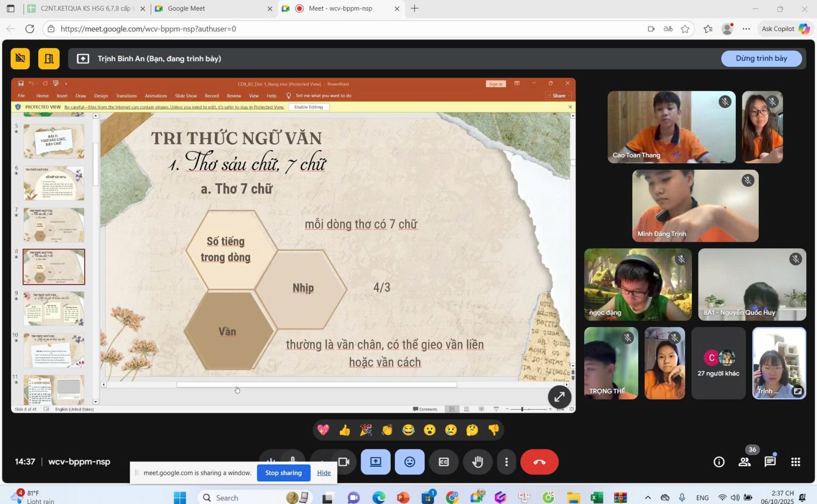Click Hide on the sharing notification

coord(324,473)
